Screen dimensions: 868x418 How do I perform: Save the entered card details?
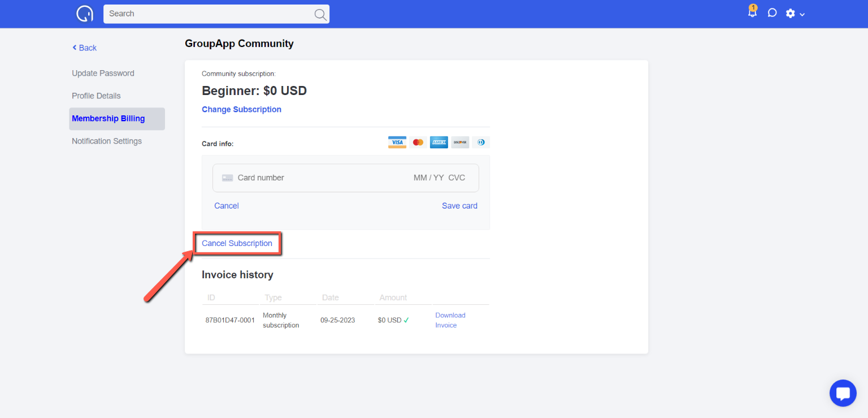click(x=459, y=205)
